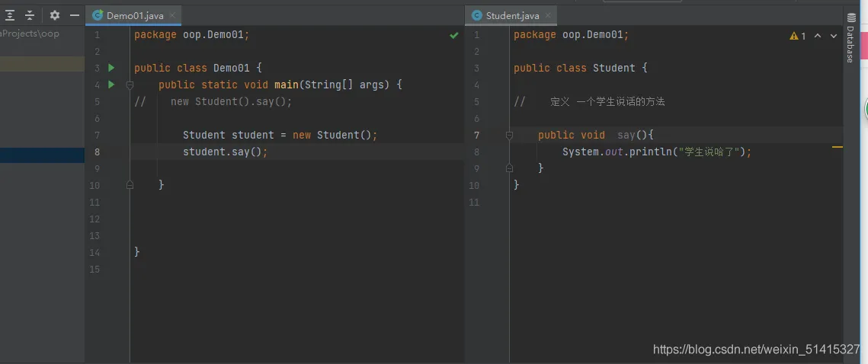Viewport: 868px width, 364px height.
Task: Go to next highlighted error arrow
Action: pyautogui.click(x=834, y=36)
